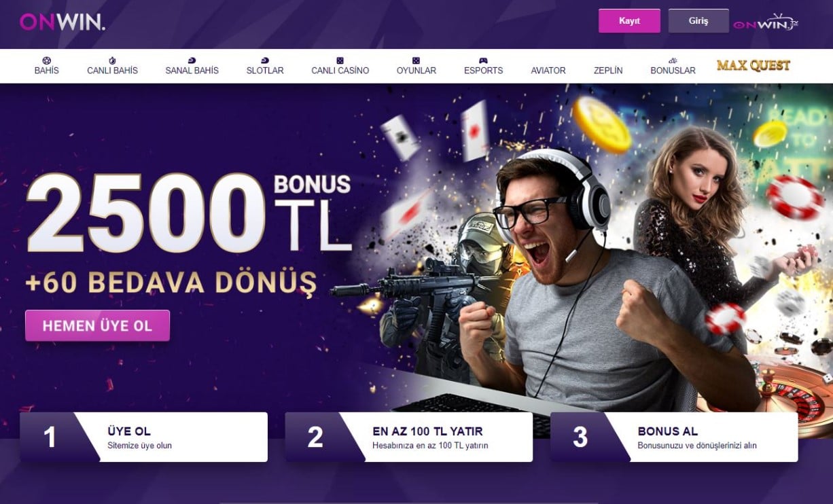
Task: Select step 1 ÜYE OL card
Action: point(143,437)
